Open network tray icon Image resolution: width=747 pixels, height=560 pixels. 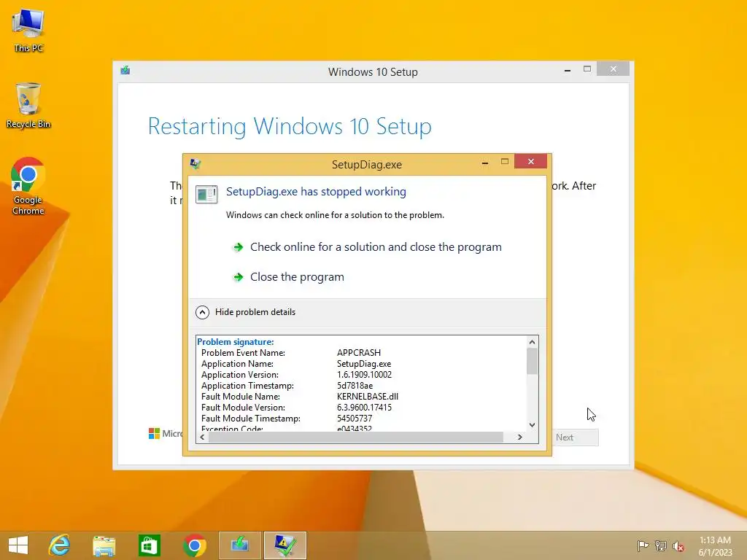[661, 545]
